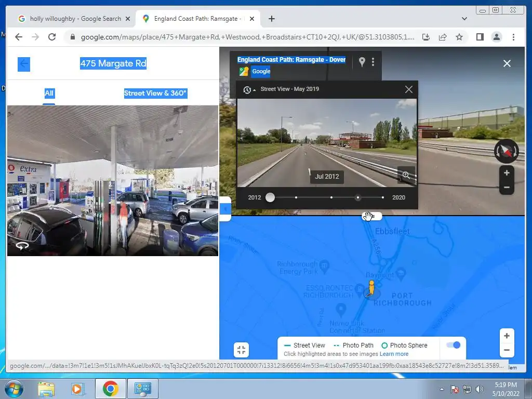Select the All photos tab
Screen dimensions: 532x399
coord(49,94)
